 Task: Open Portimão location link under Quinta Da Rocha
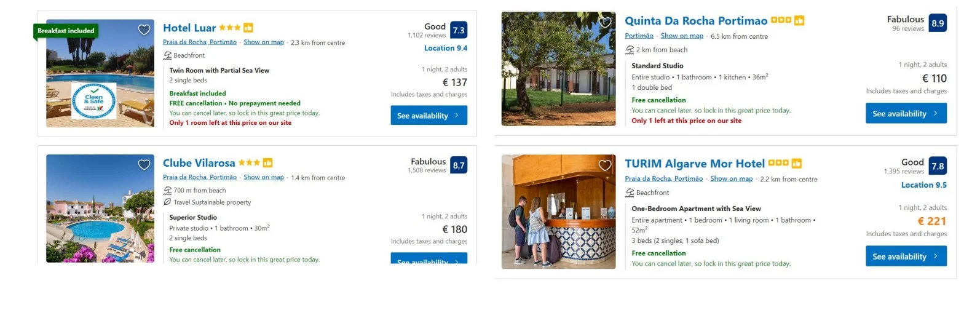tap(639, 36)
